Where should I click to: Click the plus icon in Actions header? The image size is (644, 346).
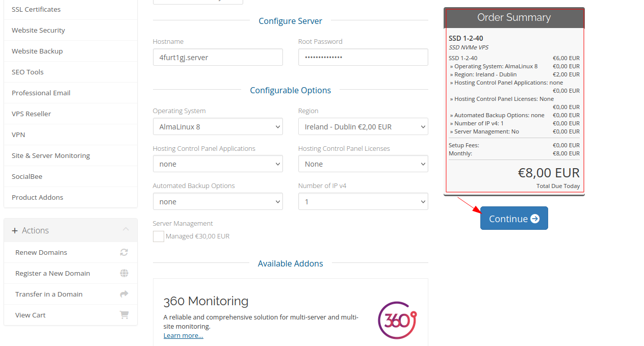point(15,230)
